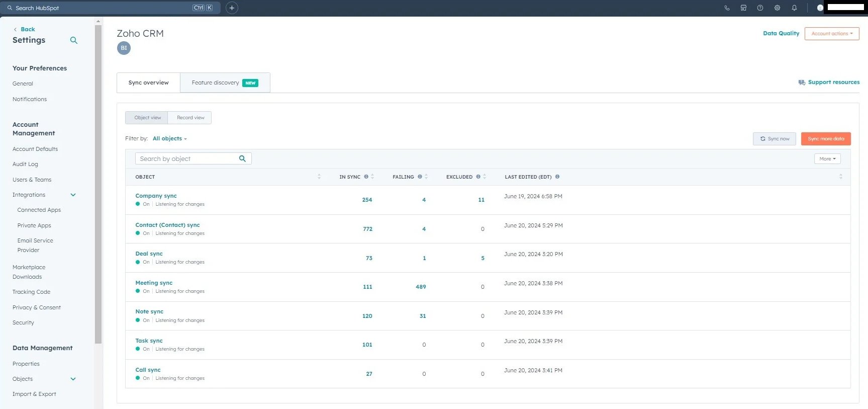Viewport: 868px width, 409px height.
Task: Open Tracking Code in sidebar
Action: (31, 292)
